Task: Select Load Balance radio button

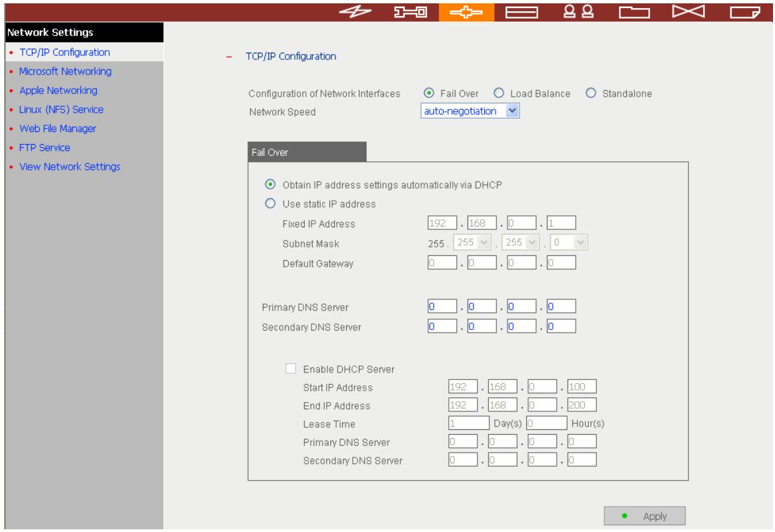Action: coord(499,93)
